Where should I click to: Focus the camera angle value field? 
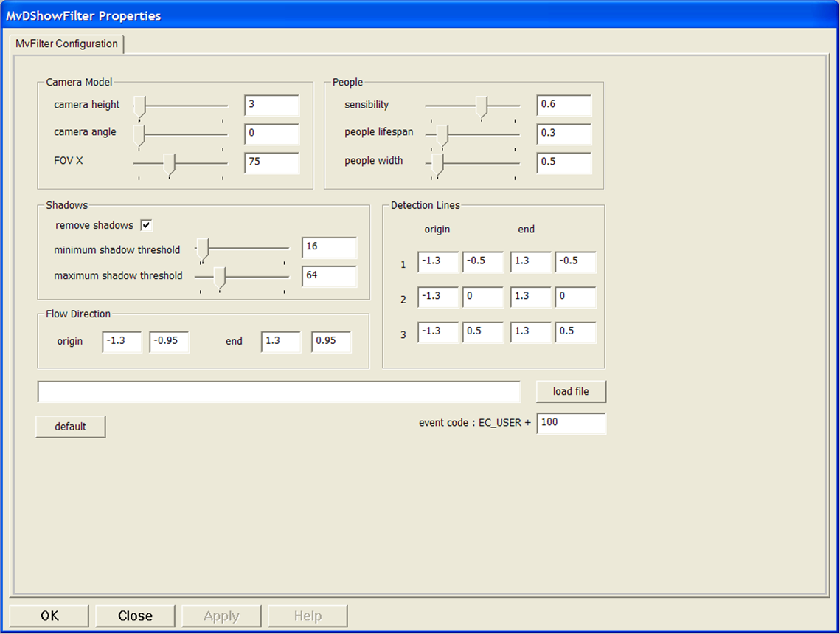[271, 134]
